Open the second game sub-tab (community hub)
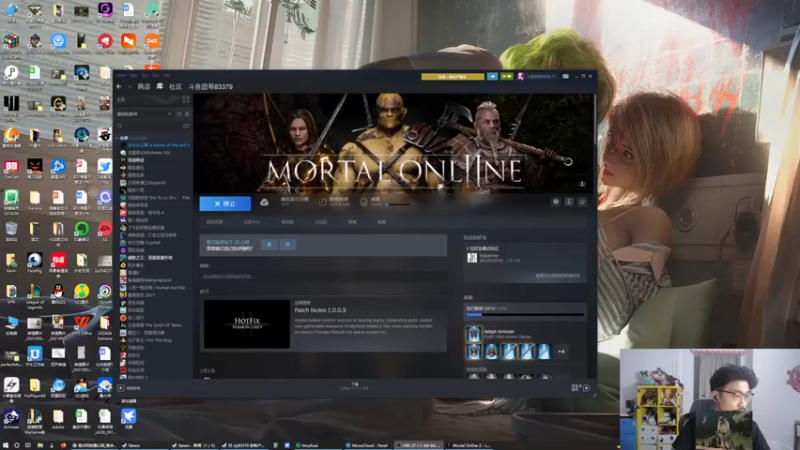The width and height of the screenshot is (800, 450). pyautogui.click(x=252, y=222)
